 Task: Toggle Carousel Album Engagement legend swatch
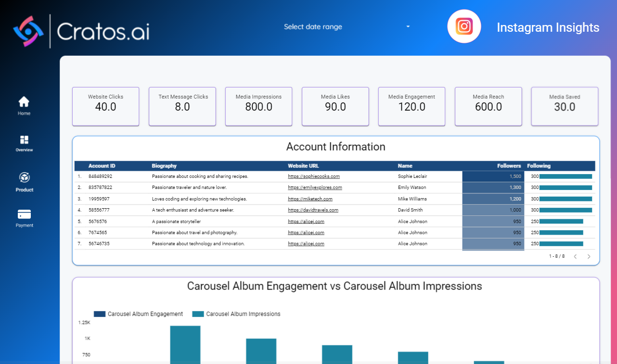tap(100, 314)
